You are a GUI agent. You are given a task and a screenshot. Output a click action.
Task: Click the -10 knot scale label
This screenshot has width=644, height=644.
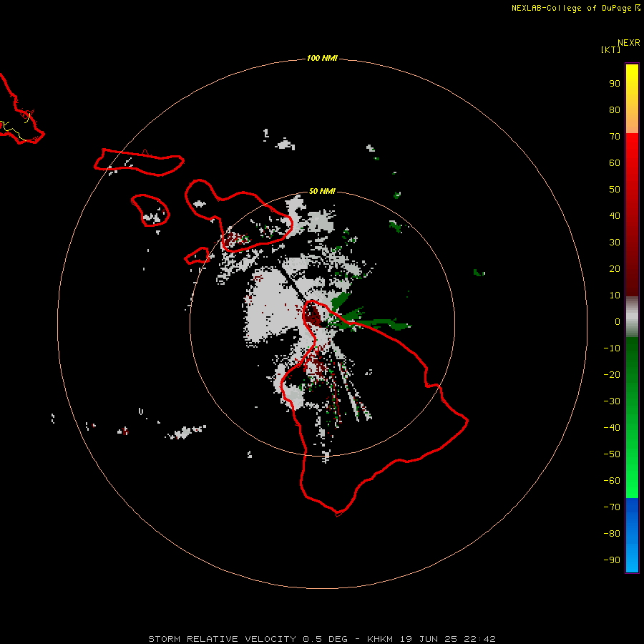pos(612,348)
